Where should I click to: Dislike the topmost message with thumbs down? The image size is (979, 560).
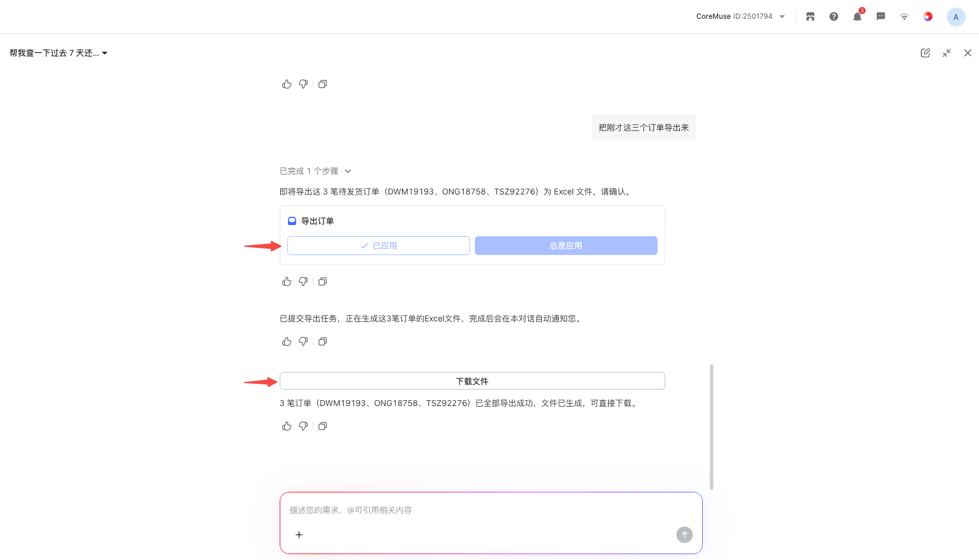pos(303,84)
